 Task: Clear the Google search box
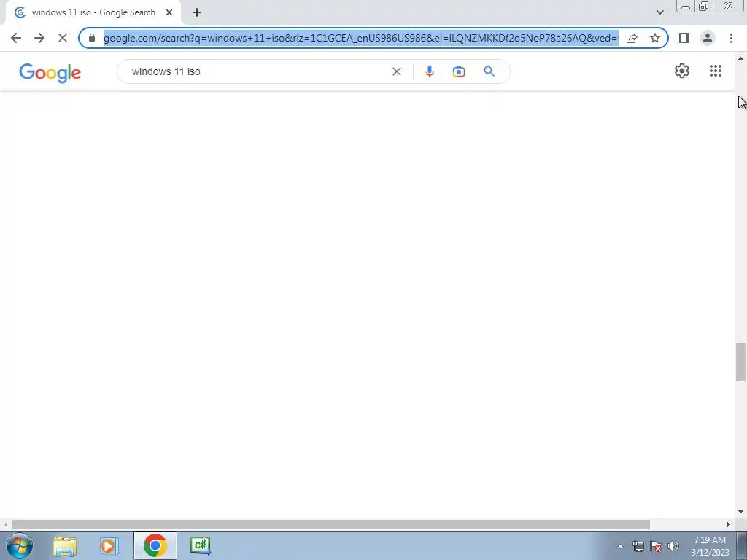[x=396, y=71]
